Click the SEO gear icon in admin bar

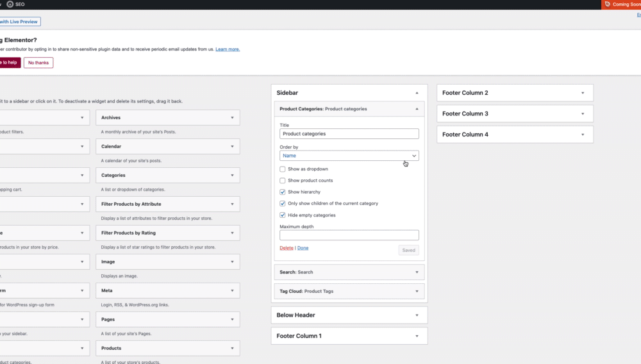(10, 4)
